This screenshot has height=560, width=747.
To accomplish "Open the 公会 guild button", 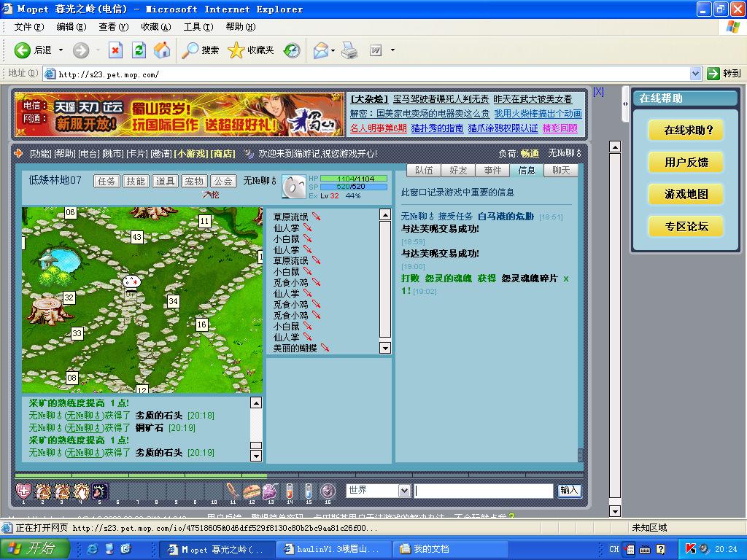I will 223,182.
